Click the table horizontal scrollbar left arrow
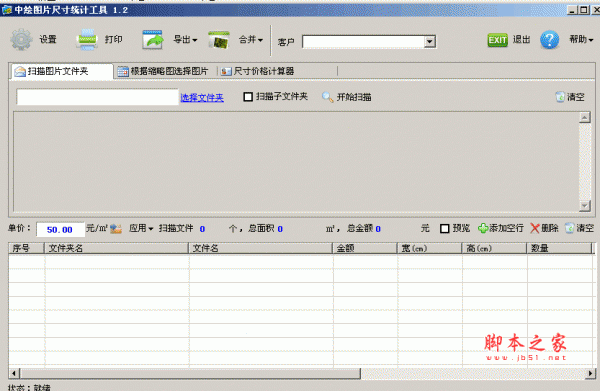Image resolution: width=600 pixels, height=391 pixels. (x=14, y=373)
